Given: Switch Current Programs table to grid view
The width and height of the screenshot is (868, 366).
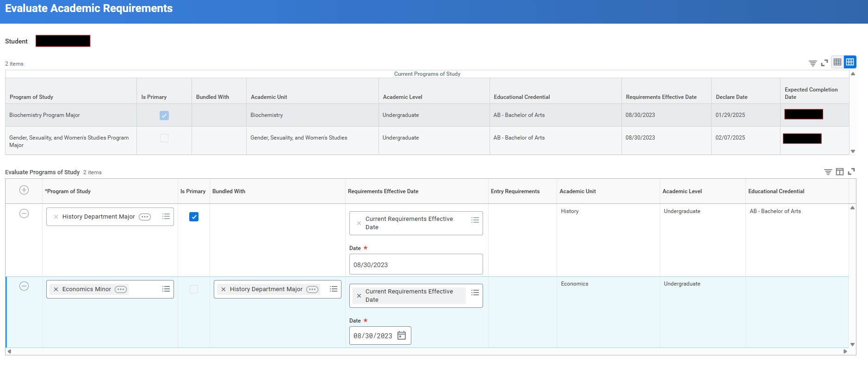Looking at the screenshot, I should point(850,62).
